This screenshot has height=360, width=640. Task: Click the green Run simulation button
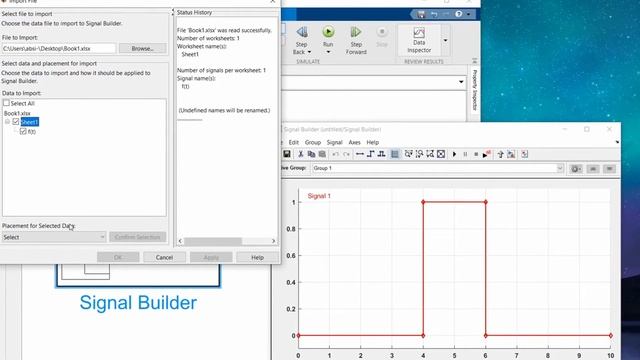tap(328, 32)
